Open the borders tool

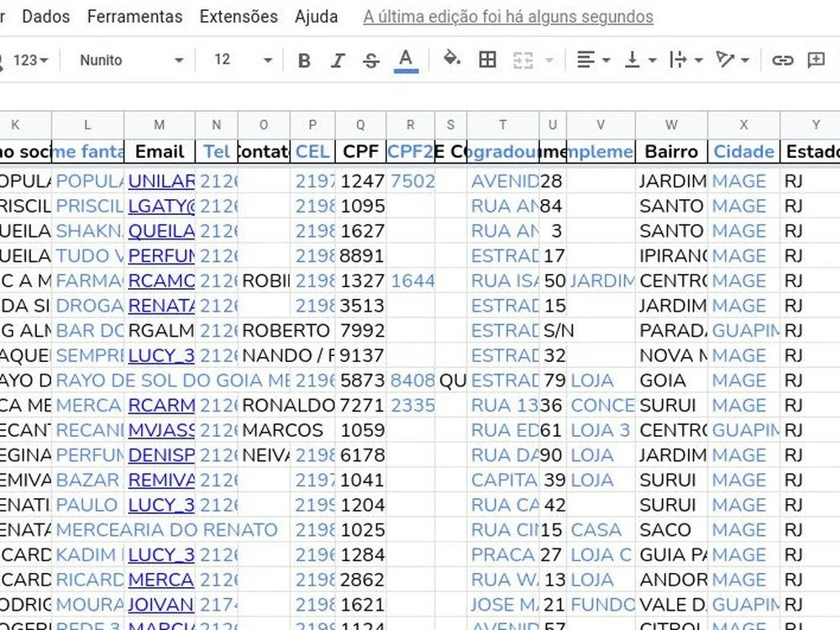point(487,60)
